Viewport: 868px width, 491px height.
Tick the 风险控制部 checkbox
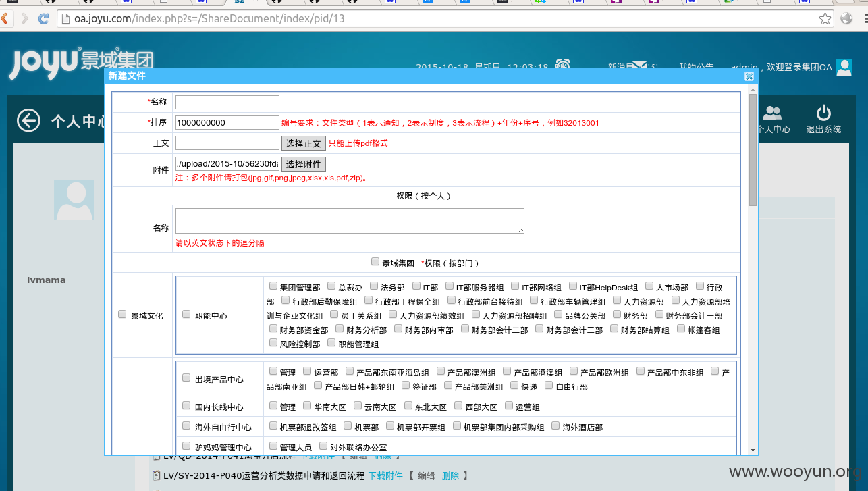[273, 342]
